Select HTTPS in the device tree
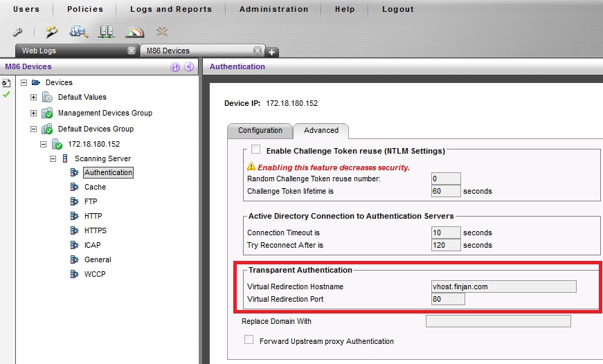This screenshot has width=603, height=364. pos(95,230)
